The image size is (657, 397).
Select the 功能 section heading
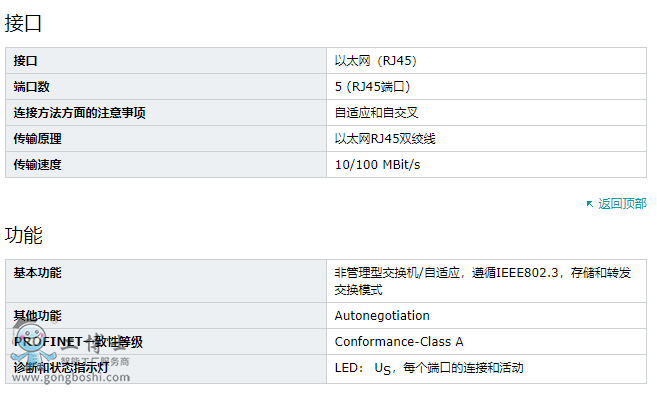23,235
